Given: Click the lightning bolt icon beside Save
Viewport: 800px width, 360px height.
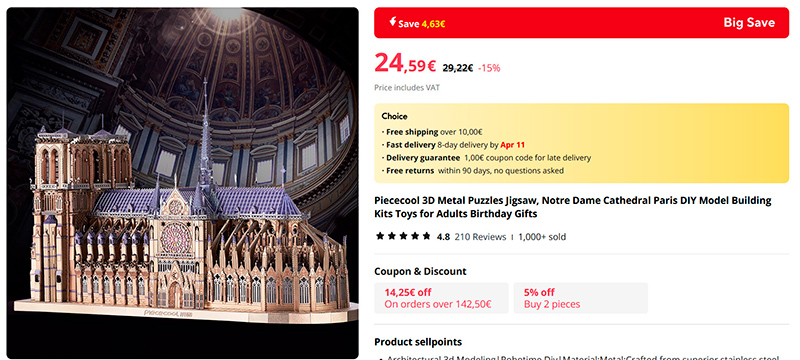Looking at the screenshot, I should (x=392, y=21).
